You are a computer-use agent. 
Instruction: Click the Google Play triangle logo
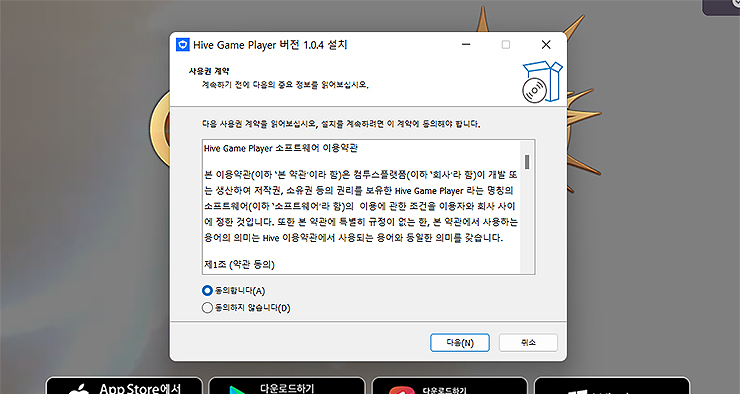click(x=239, y=390)
